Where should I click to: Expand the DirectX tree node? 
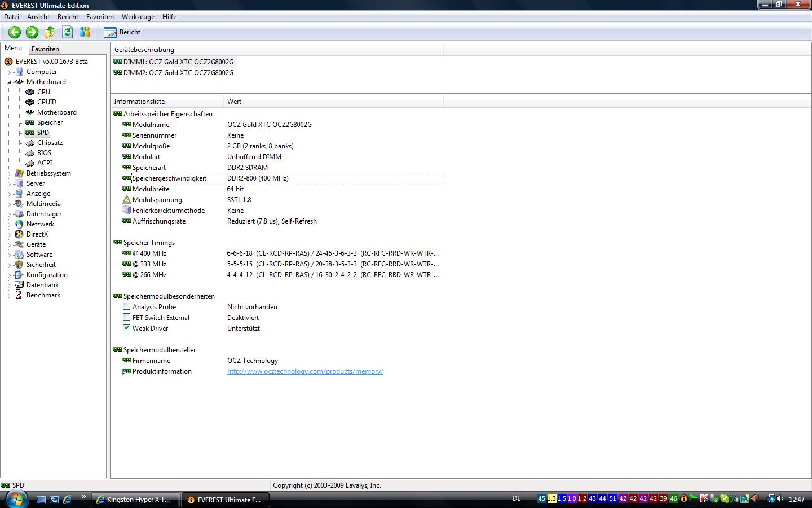pos(9,235)
